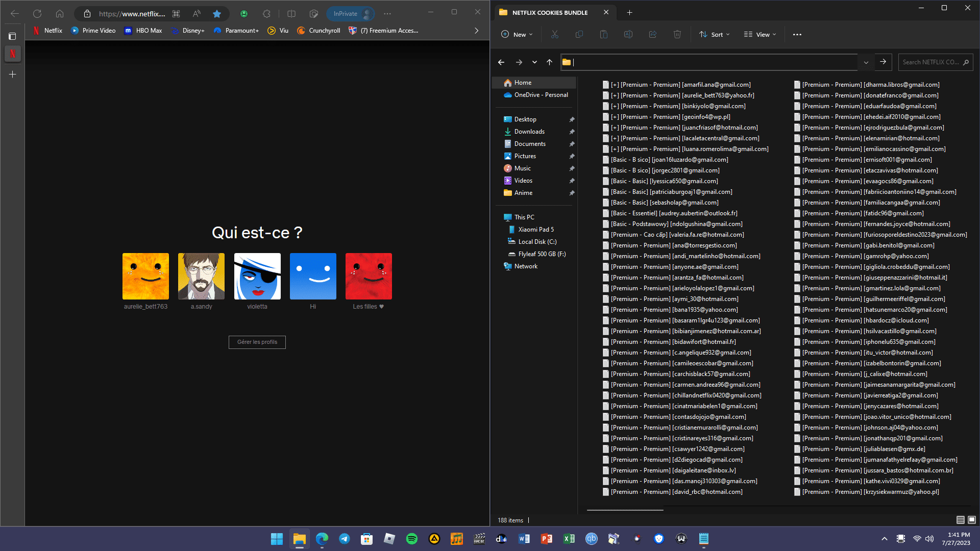The image size is (980, 551).
Task: Switch to large thumbnails view toggle
Action: (x=972, y=520)
